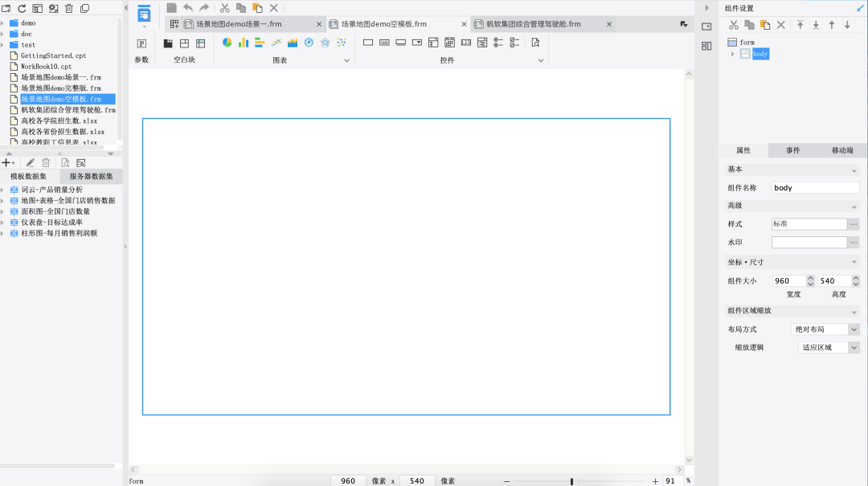The height and width of the screenshot is (486, 868).
Task: Click the undo arrow in top toolbar
Action: coord(188,8)
